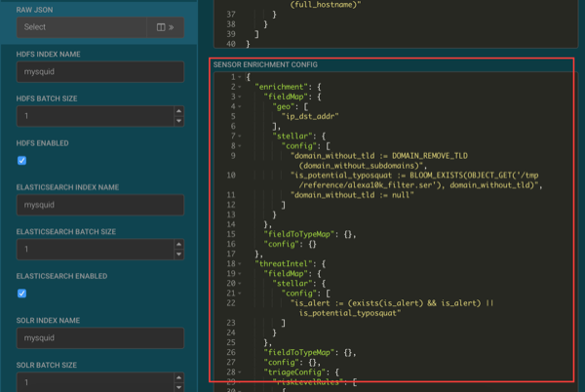Collapse the "stellar" fold at line 7
This screenshot has width=585, height=392.
click(x=240, y=137)
